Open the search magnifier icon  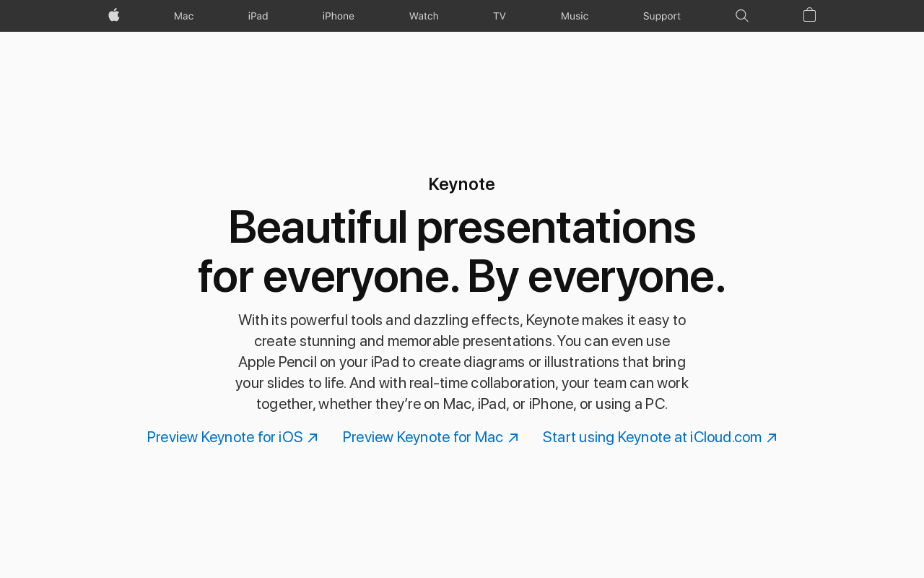coord(741,15)
